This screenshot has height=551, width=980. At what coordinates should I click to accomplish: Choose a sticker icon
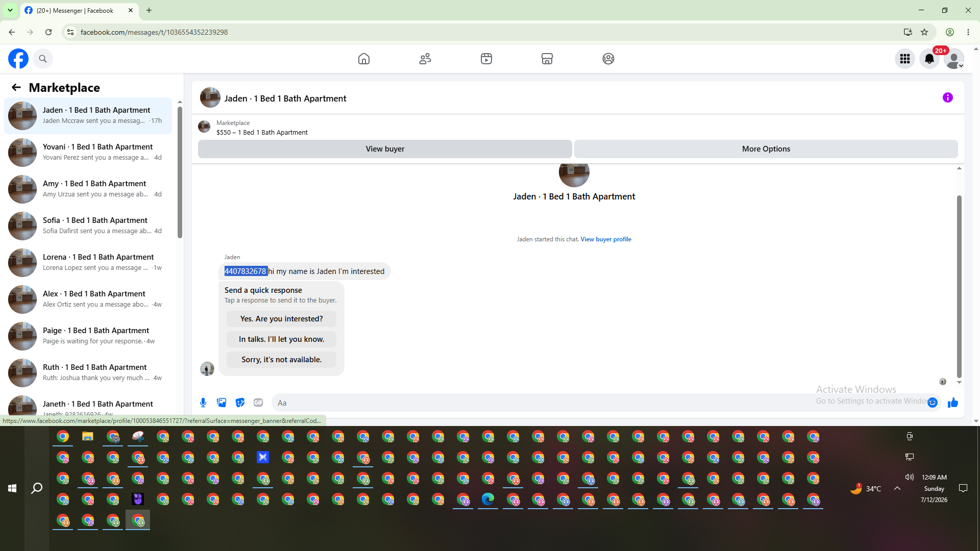click(240, 403)
